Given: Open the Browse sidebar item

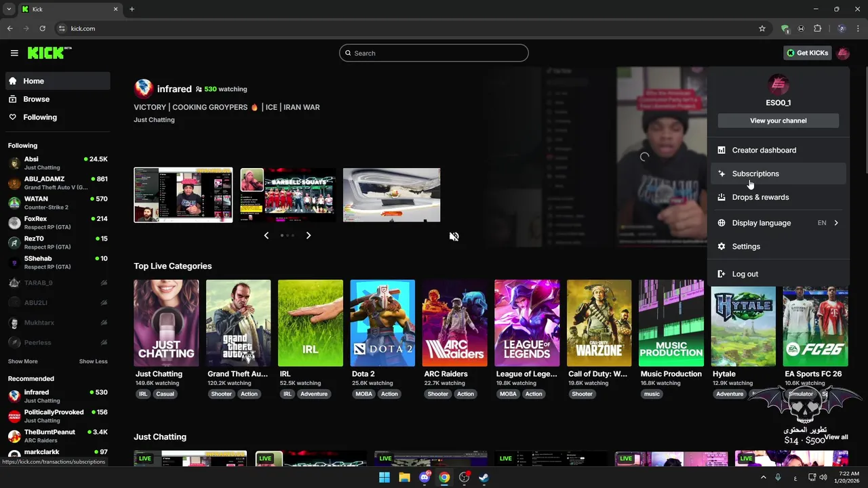Looking at the screenshot, I should pos(58,99).
